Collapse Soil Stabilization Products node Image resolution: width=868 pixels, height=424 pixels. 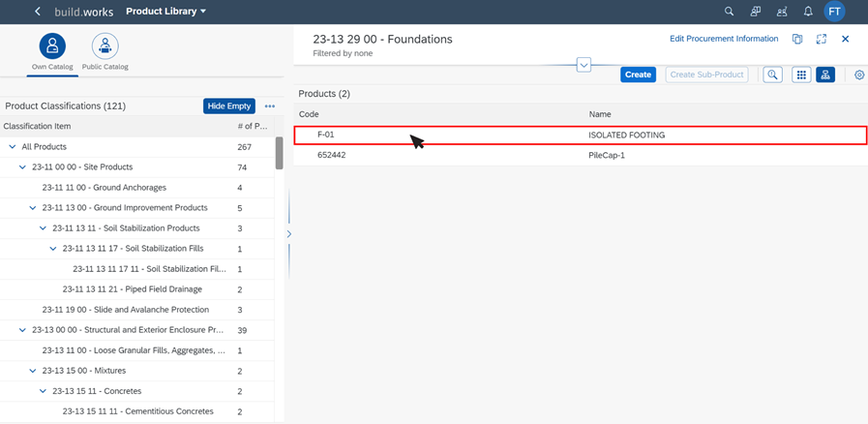point(44,228)
